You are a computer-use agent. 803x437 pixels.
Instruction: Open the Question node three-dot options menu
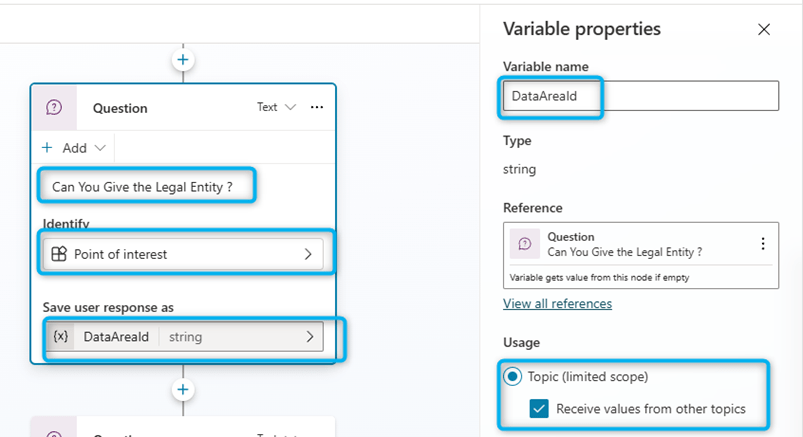pyautogui.click(x=317, y=107)
